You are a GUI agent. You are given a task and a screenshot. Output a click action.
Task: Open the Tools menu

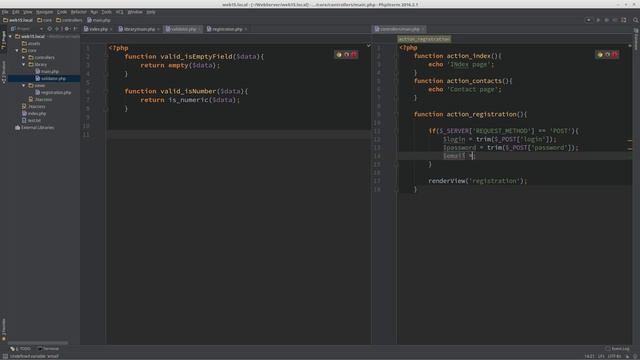click(x=107, y=12)
